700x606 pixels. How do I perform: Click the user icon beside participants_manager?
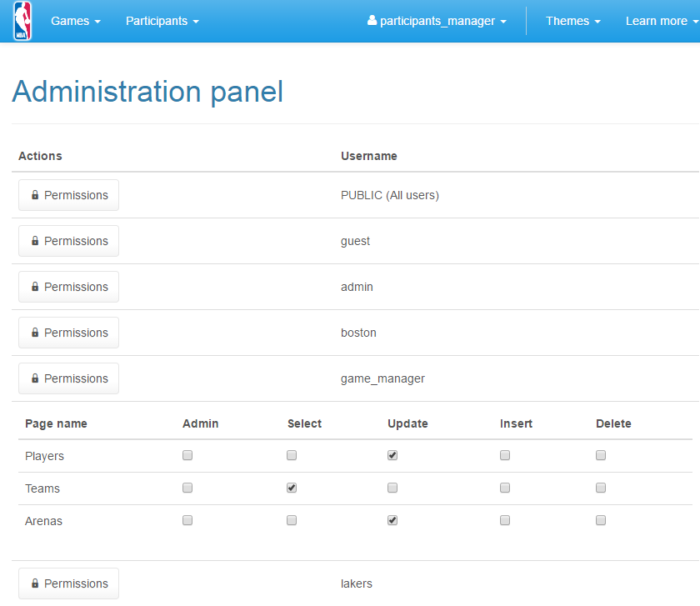click(372, 21)
